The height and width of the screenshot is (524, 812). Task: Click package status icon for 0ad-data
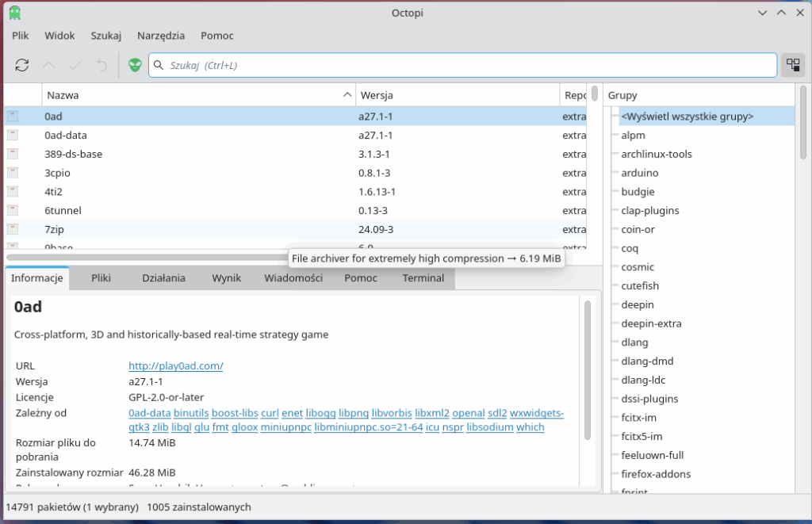click(13, 135)
